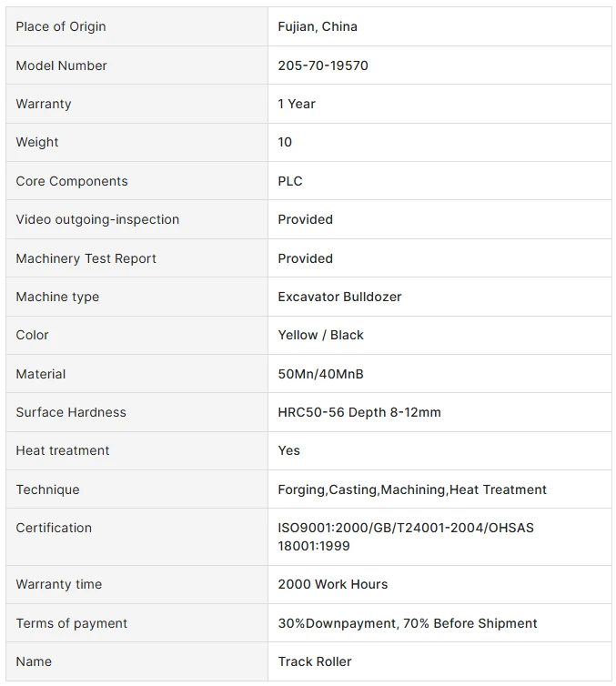Click the Track Roller name value
The height and width of the screenshot is (686, 616).
pos(315,661)
